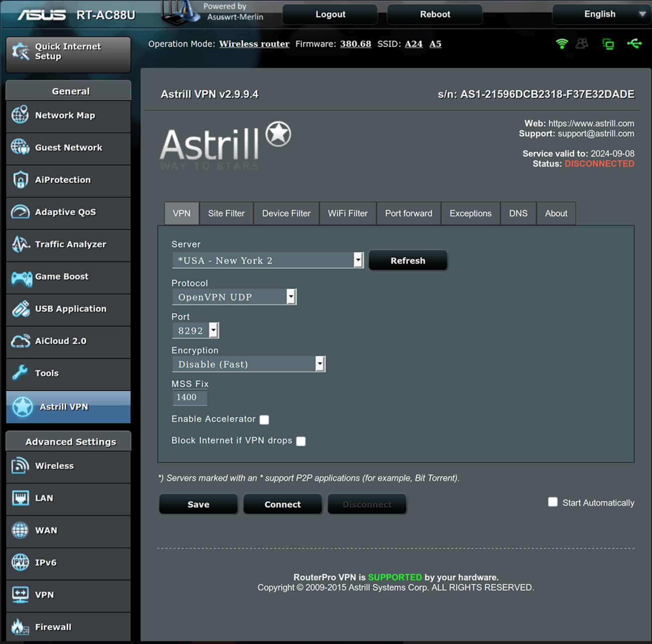Select the VPN tab in Astrill panel
Image resolution: width=652 pixels, height=644 pixels.
[182, 213]
